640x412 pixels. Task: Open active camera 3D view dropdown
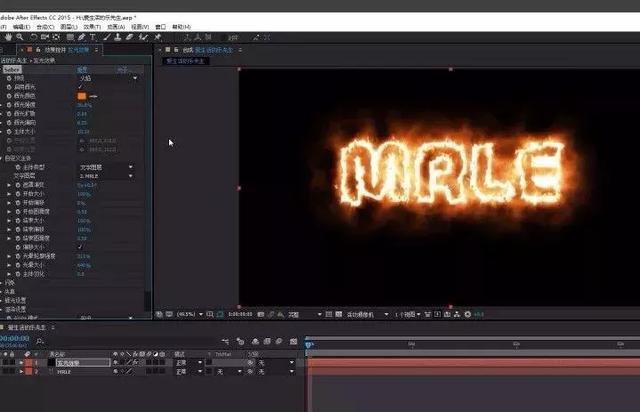(367, 314)
